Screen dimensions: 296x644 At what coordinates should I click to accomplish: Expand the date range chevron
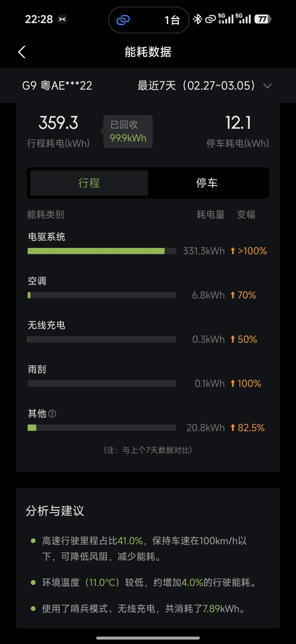(268, 86)
